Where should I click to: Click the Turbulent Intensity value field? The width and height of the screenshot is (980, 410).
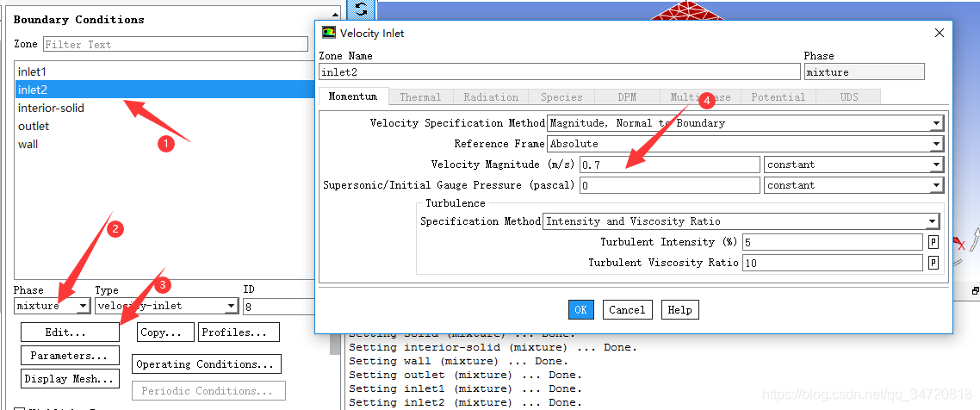833,242
